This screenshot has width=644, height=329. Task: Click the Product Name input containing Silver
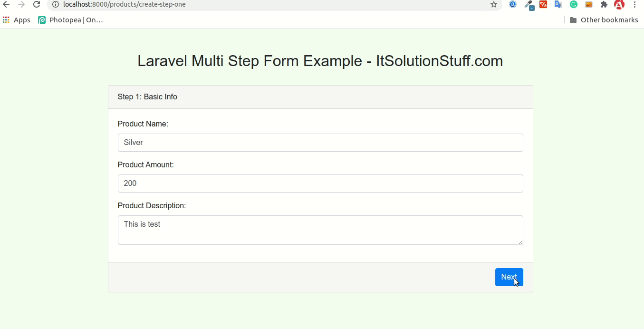[320, 142]
